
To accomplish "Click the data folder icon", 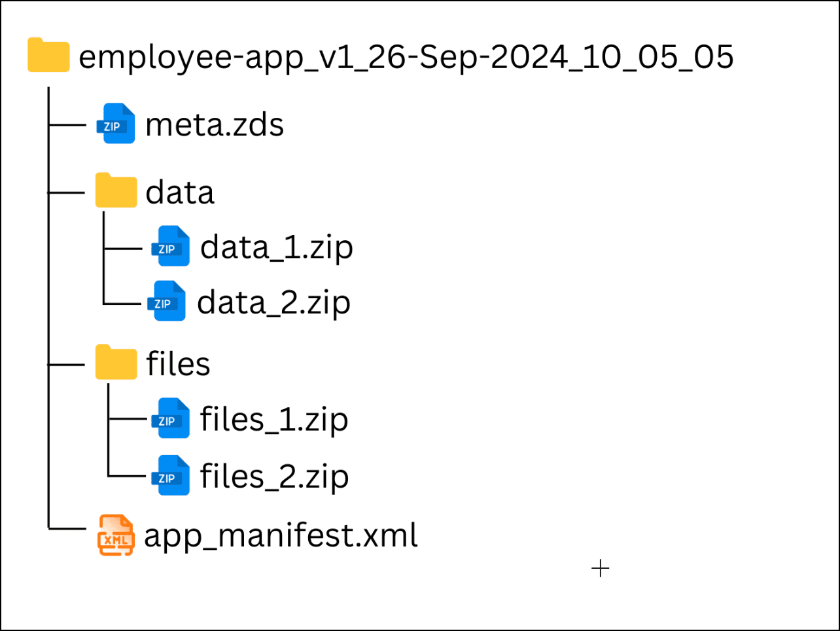I will click(x=116, y=190).
